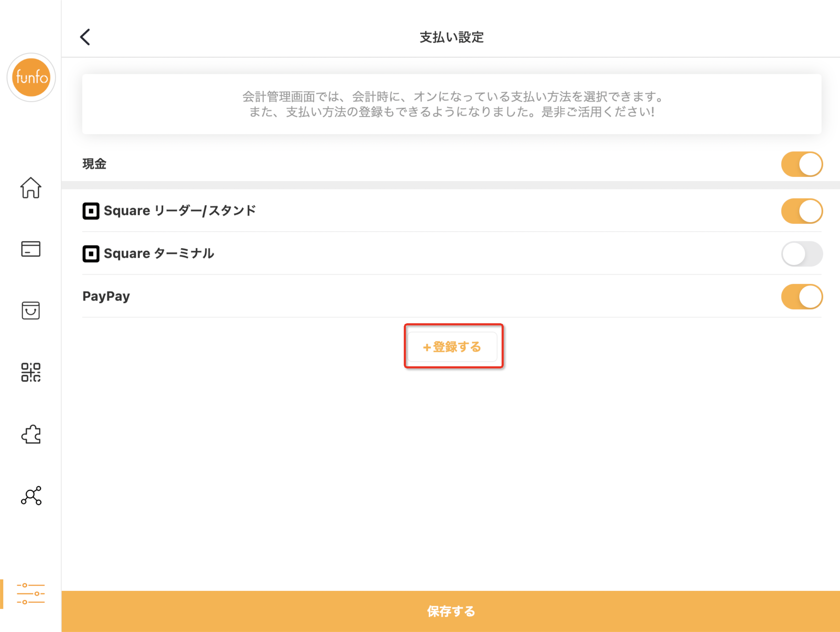Click the Square ターミナル label

[159, 254]
